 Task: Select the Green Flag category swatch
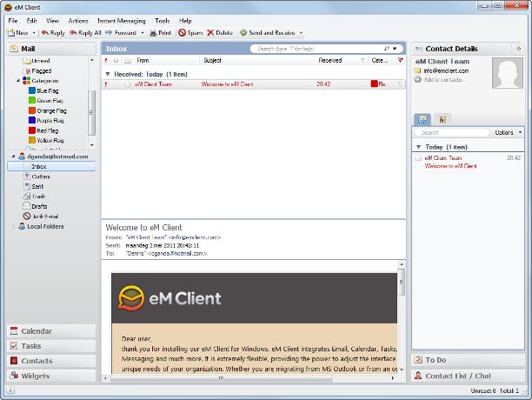(x=32, y=100)
